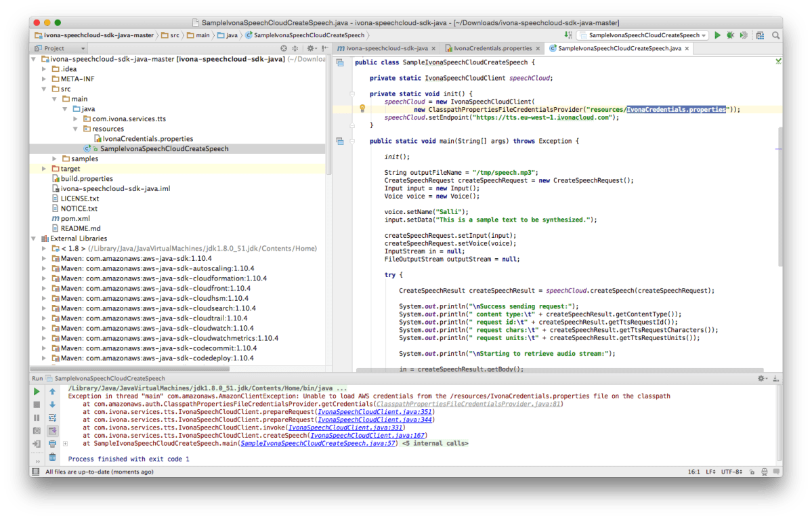Screen dimensions: 812x519
Task: Open Project panel gear settings
Action: tap(311, 48)
